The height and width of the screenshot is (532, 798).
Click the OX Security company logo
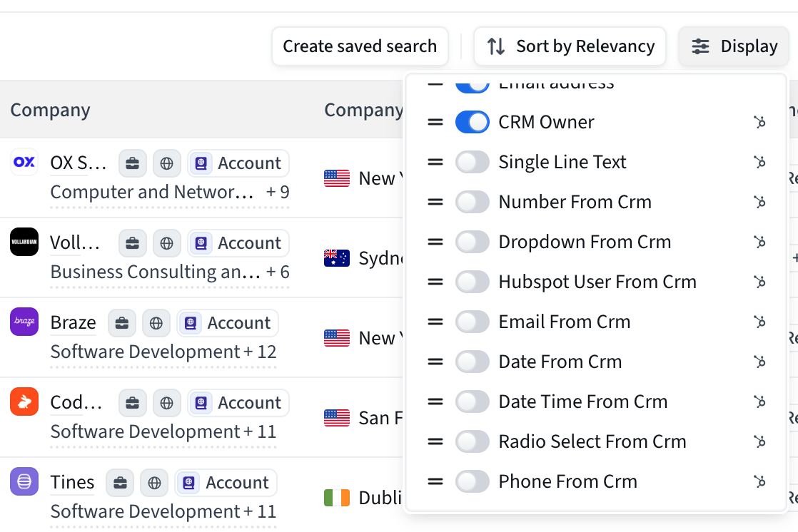[x=24, y=162]
